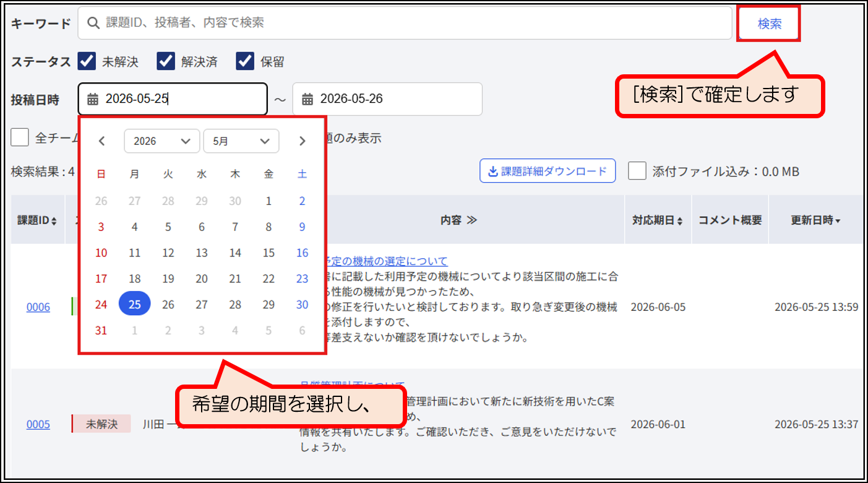Image resolution: width=868 pixels, height=483 pixels.
Task: Click the 検索 button
Action: [x=769, y=24]
